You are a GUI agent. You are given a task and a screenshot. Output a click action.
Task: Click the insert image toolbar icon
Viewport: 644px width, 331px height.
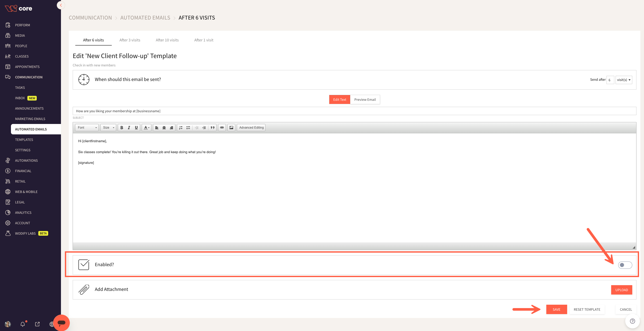coord(231,128)
